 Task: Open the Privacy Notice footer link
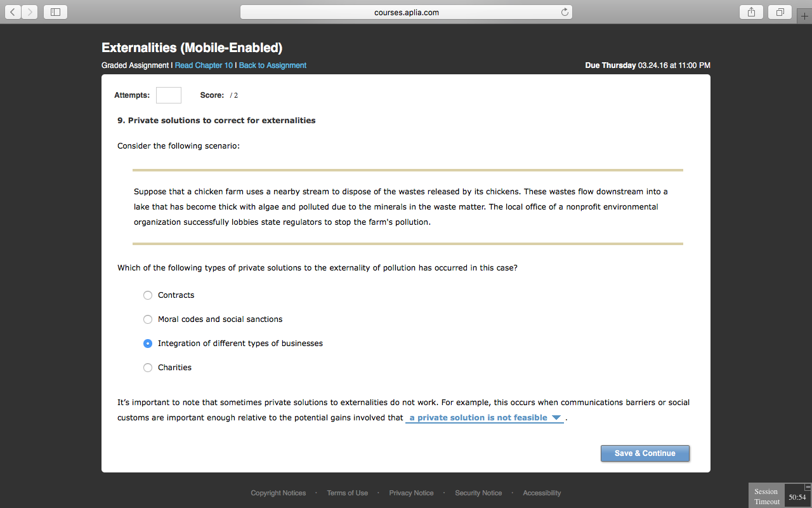click(411, 493)
